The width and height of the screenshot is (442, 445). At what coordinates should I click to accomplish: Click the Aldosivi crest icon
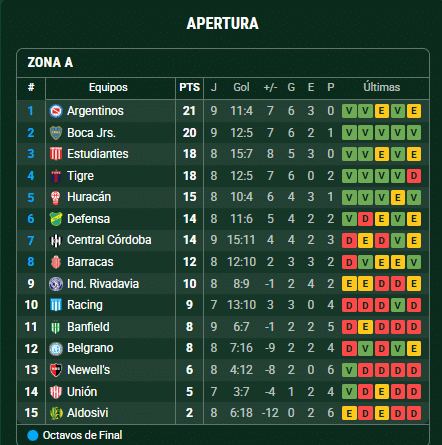(x=56, y=413)
